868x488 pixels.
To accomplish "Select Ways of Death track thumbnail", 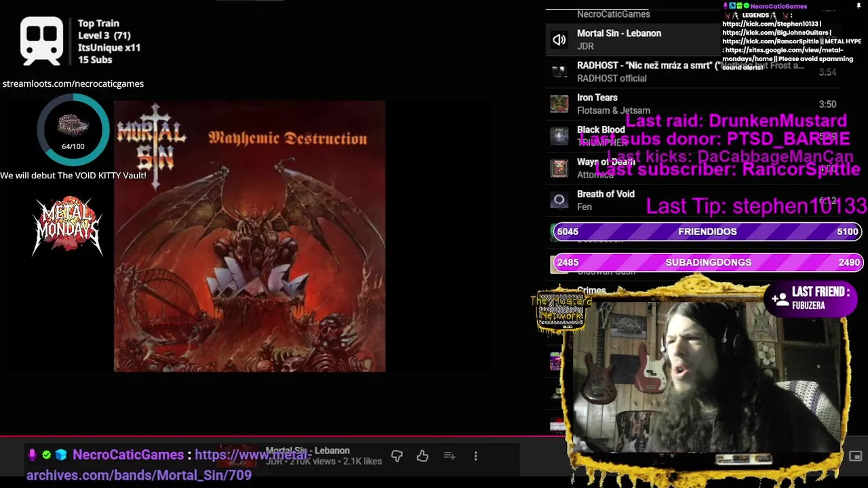I will pos(559,168).
